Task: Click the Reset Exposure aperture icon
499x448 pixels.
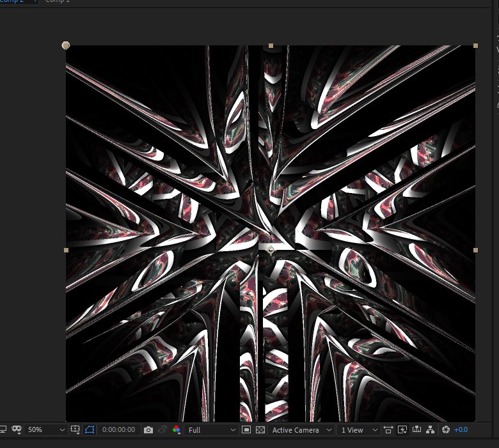Action: [x=446, y=430]
